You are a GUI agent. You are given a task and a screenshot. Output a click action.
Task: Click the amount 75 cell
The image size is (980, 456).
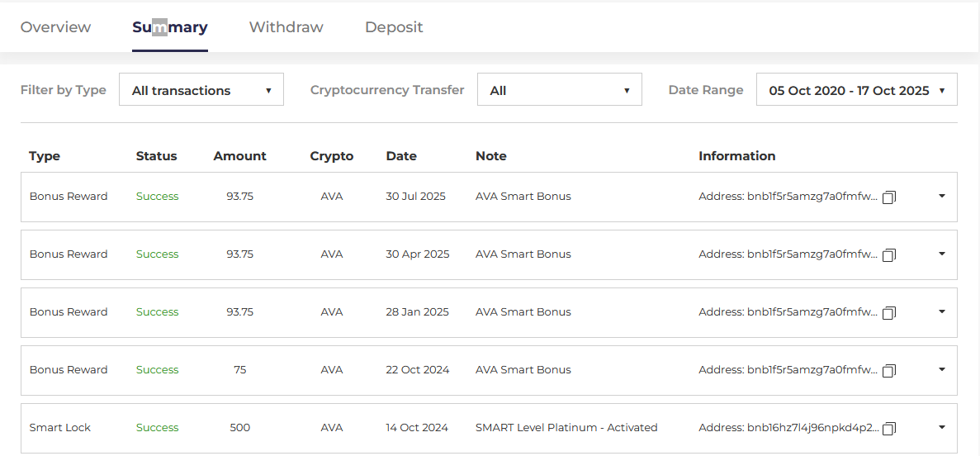coord(240,370)
